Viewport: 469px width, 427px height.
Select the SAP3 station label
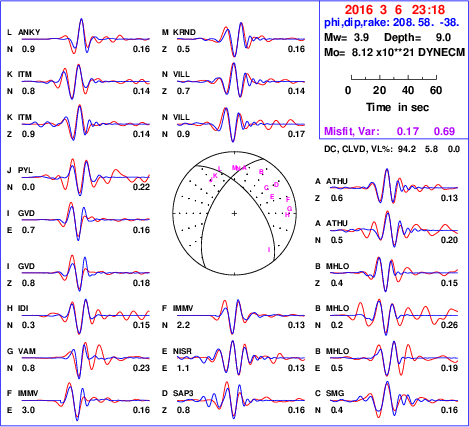183,393
